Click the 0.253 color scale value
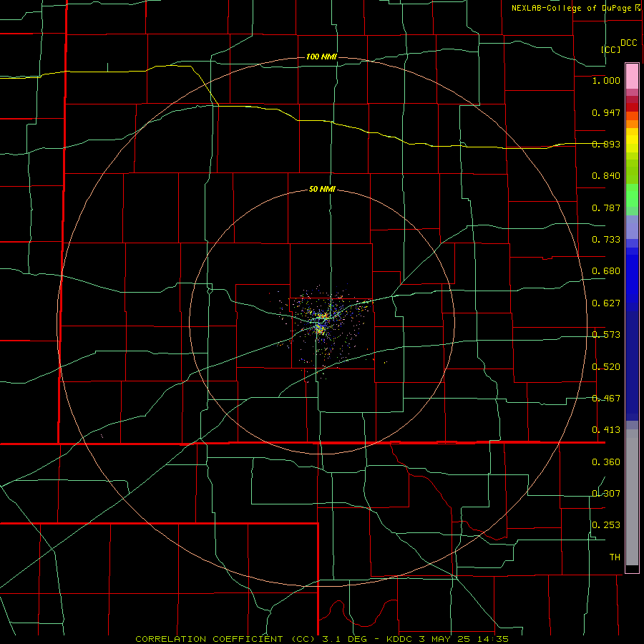This screenshot has height=644, width=644. [606, 525]
